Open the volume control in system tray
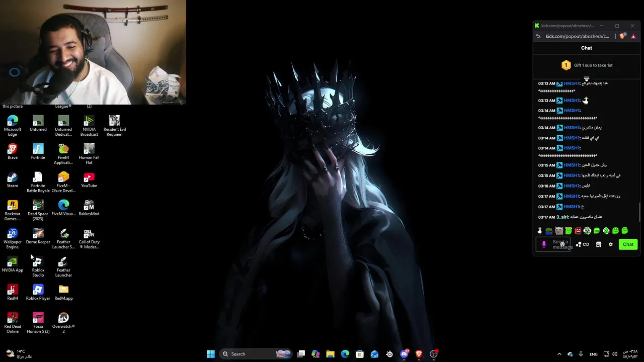This screenshot has height=362, width=644. point(615,354)
